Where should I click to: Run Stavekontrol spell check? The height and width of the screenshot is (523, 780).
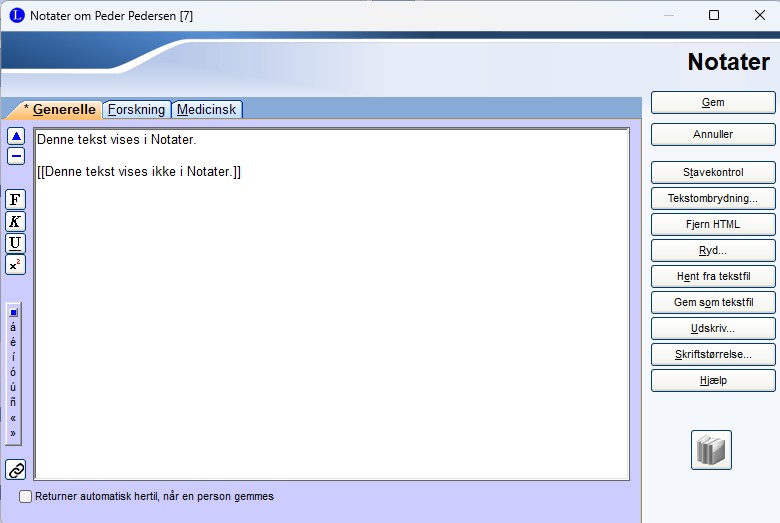click(x=713, y=172)
